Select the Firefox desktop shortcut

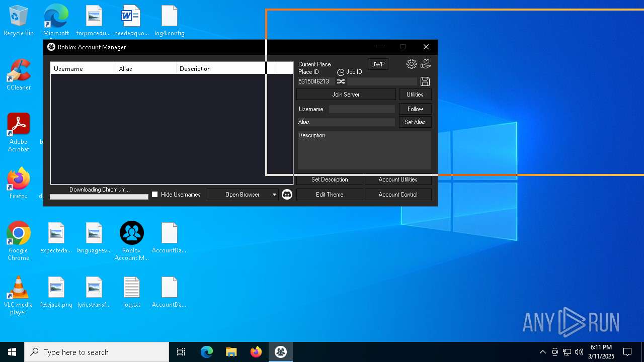[19, 183]
